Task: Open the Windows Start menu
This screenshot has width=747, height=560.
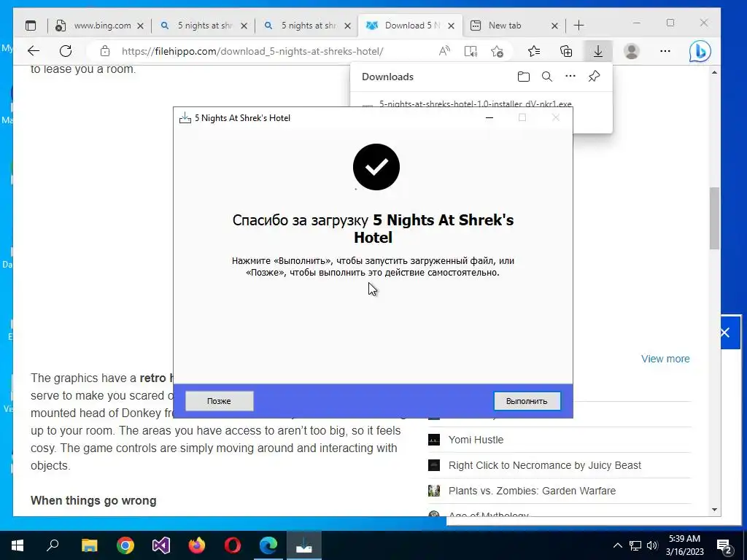Action: tap(18, 545)
